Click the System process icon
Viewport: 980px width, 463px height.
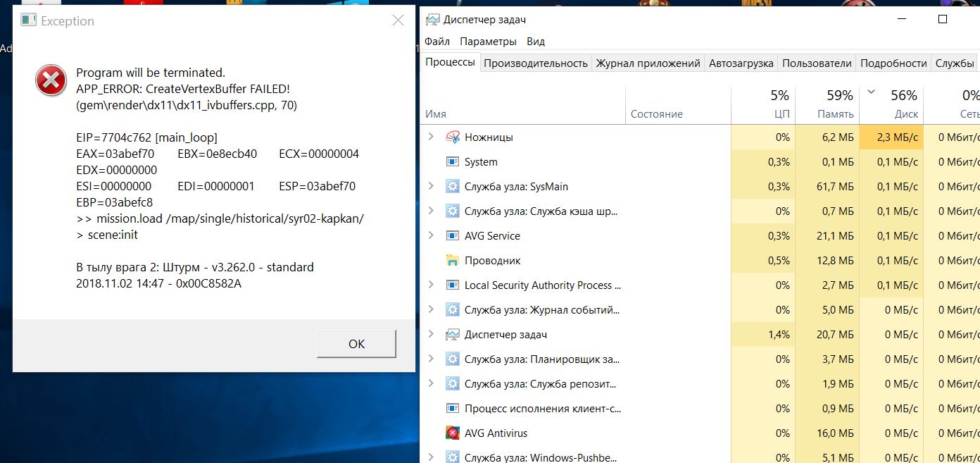(453, 162)
